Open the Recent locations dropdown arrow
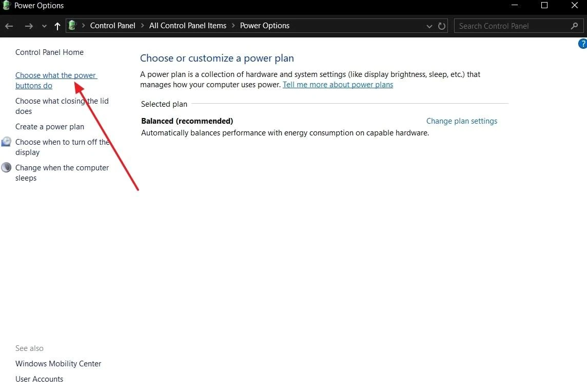The image size is (587, 392). (44, 26)
